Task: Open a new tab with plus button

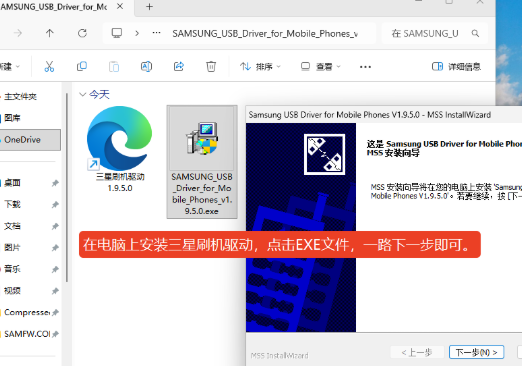Action: (x=149, y=7)
